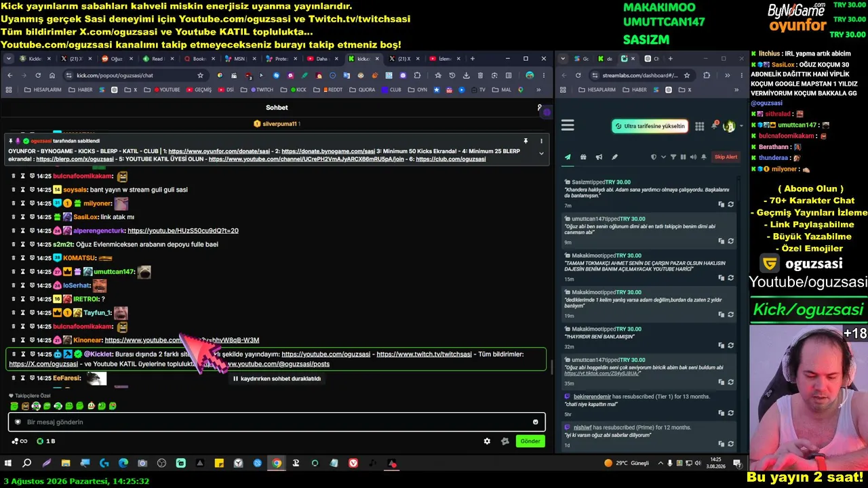The image size is (868, 488).
Task: Open the donate.bynogame.com/sasi link
Action: 328,151
